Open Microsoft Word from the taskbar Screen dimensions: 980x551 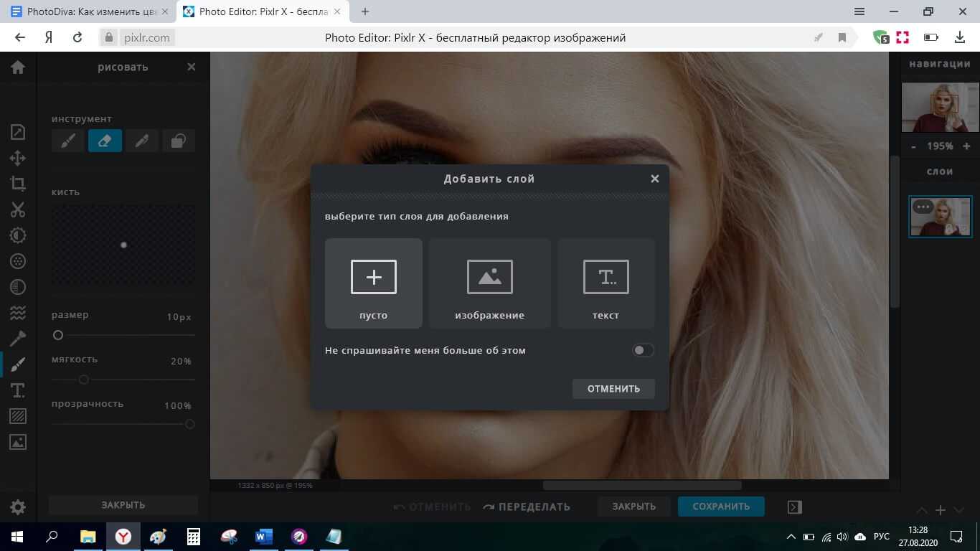264,536
